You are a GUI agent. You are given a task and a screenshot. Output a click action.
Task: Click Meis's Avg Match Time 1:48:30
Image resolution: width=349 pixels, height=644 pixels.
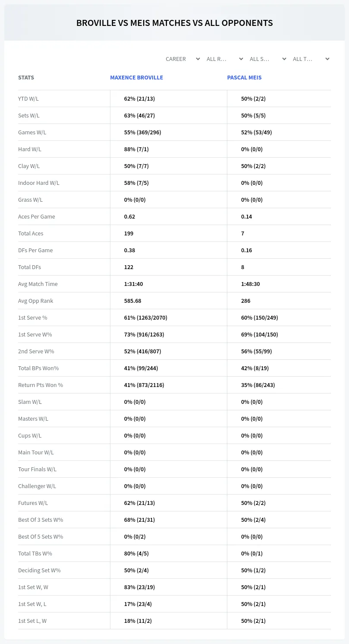(x=250, y=284)
